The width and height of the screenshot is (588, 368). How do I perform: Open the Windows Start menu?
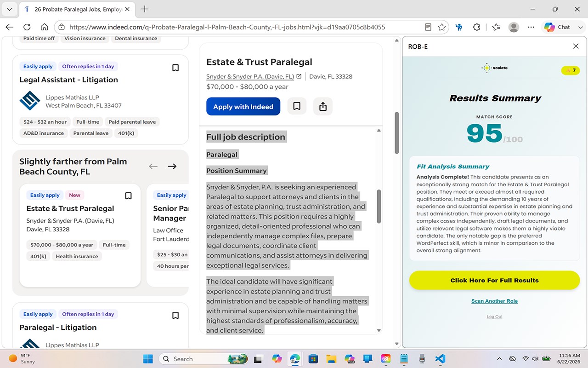148,359
